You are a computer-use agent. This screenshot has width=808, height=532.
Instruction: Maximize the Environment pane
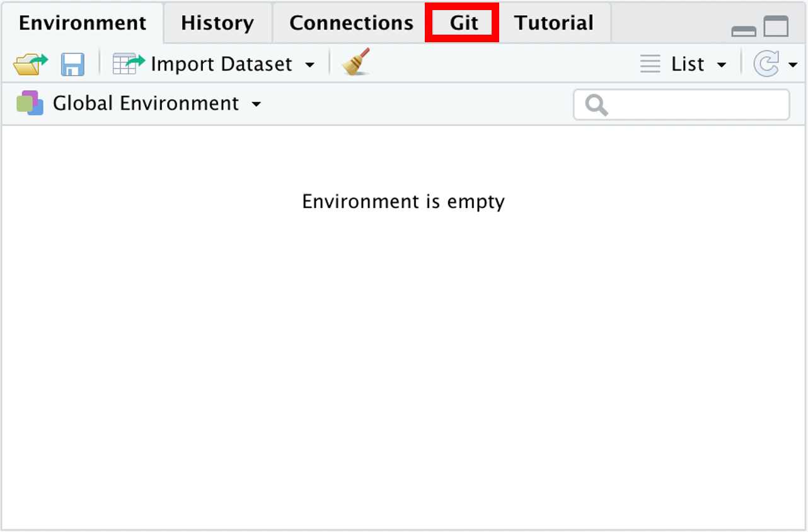click(x=776, y=26)
